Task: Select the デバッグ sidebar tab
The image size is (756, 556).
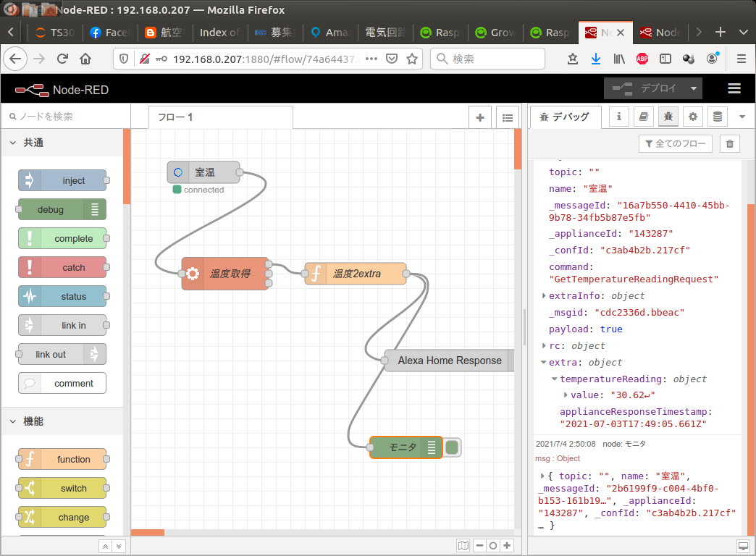Action: point(565,117)
